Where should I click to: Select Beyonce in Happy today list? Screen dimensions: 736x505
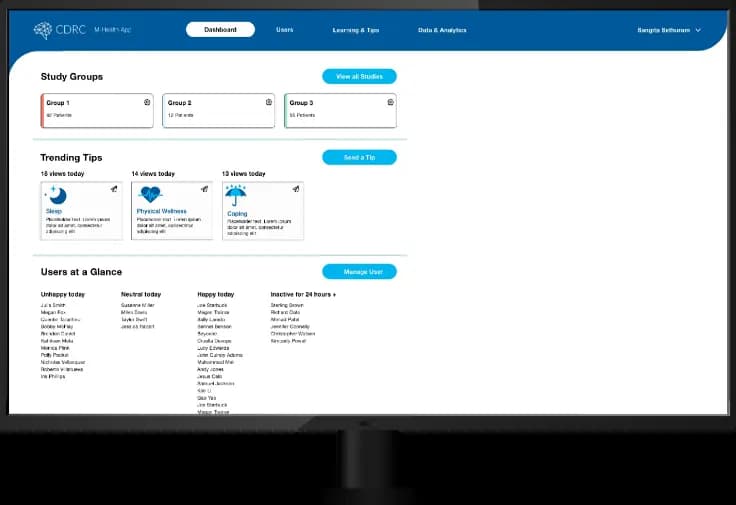pyautogui.click(x=207, y=333)
